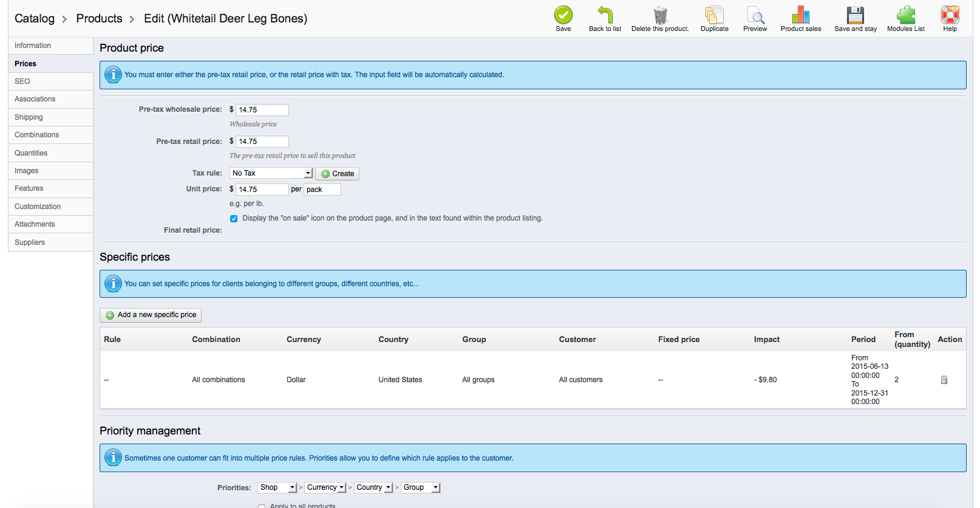
Task: Open the Images tab
Action: [x=50, y=171]
